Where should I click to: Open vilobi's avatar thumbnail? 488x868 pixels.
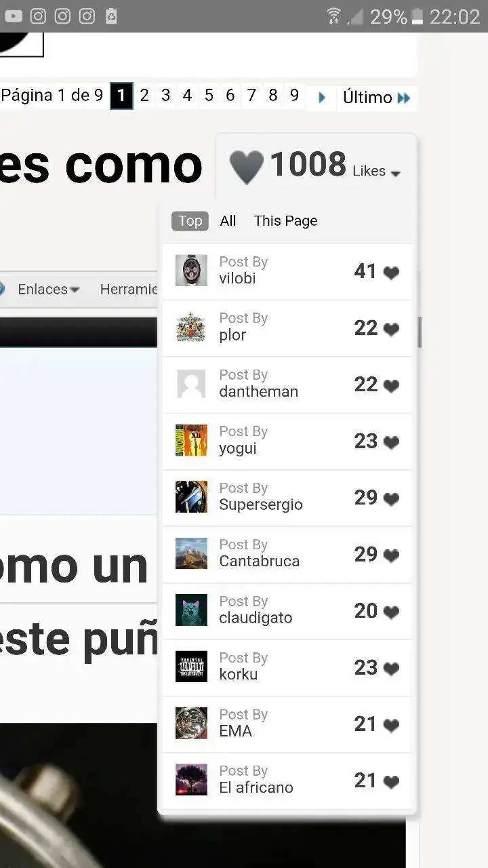click(191, 271)
